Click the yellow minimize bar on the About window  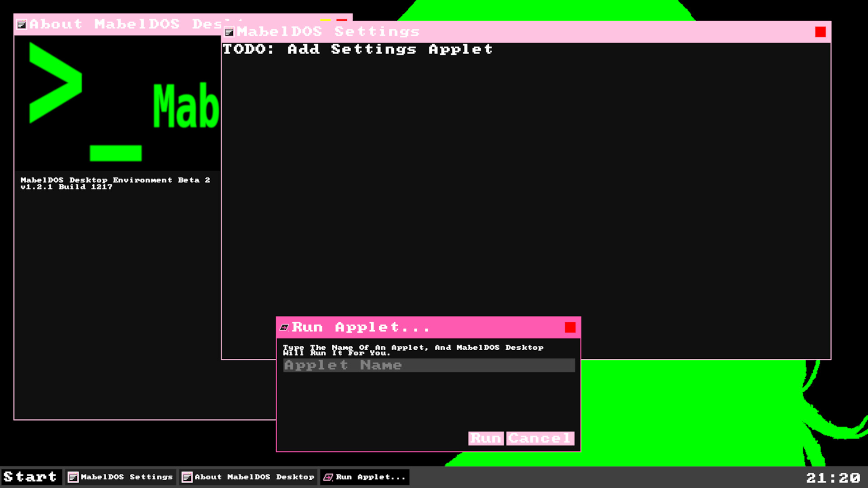[x=325, y=20]
